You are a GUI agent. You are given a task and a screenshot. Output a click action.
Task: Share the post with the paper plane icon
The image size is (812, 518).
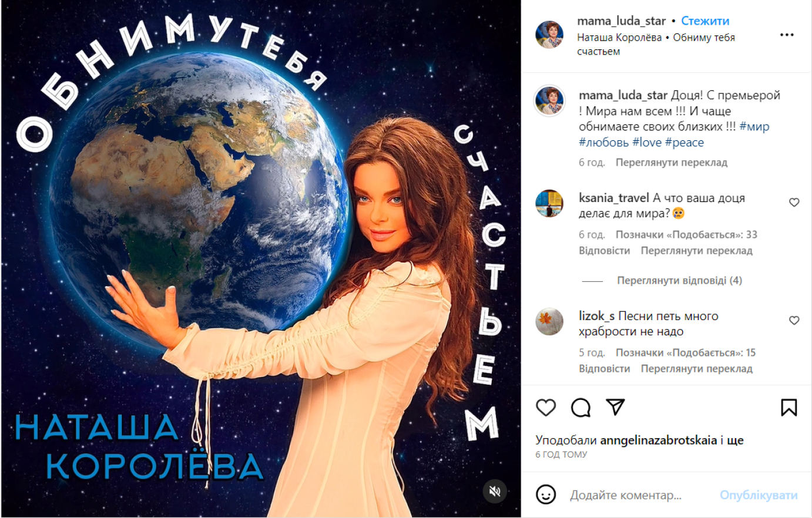[x=615, y=407]
